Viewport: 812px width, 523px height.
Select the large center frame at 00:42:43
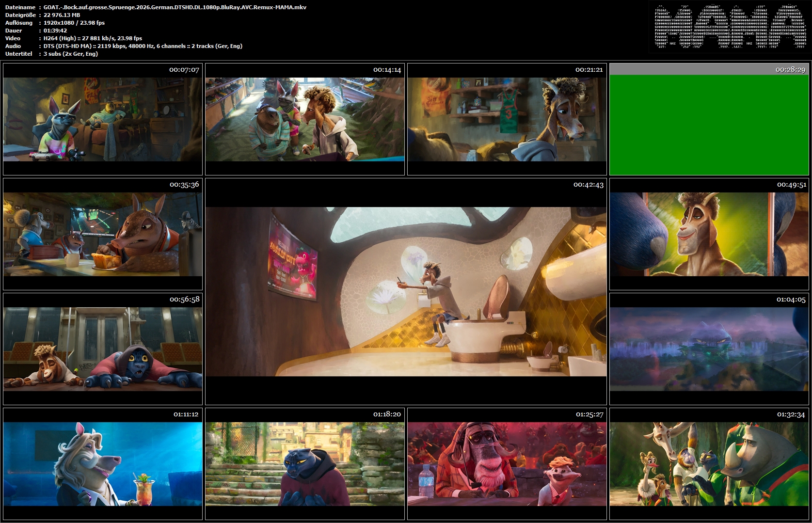[406, 291]
